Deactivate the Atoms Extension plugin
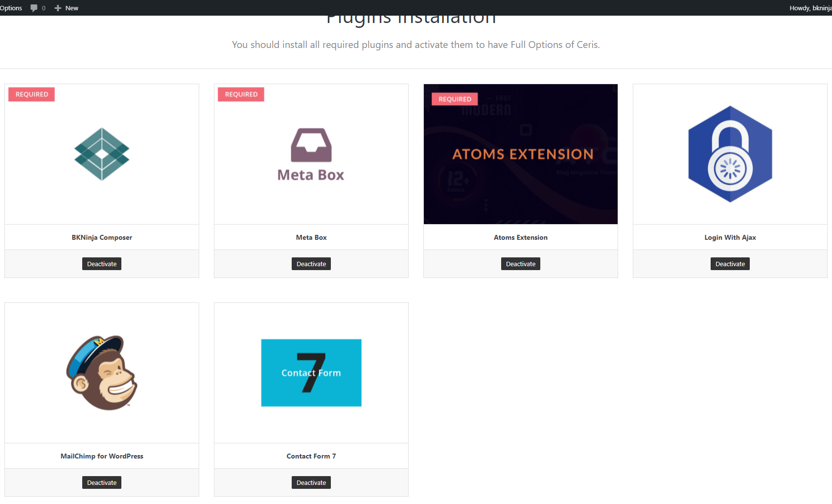This screenshot has width=832, height=504. (521, 264)
